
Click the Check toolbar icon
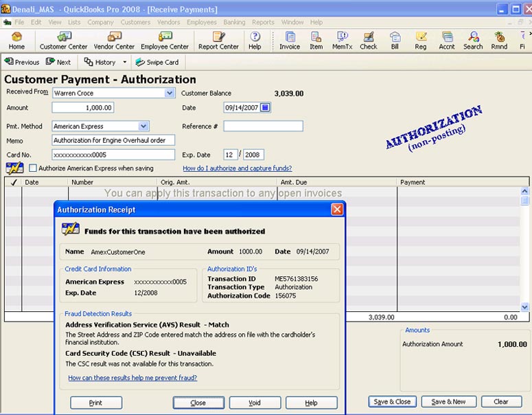pyautogui.click(x=369, y=41)
